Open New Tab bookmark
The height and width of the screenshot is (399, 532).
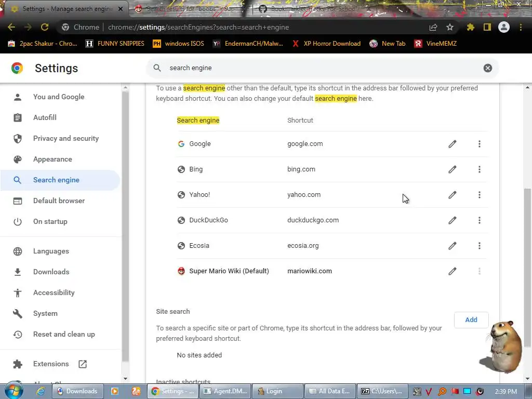388,44
